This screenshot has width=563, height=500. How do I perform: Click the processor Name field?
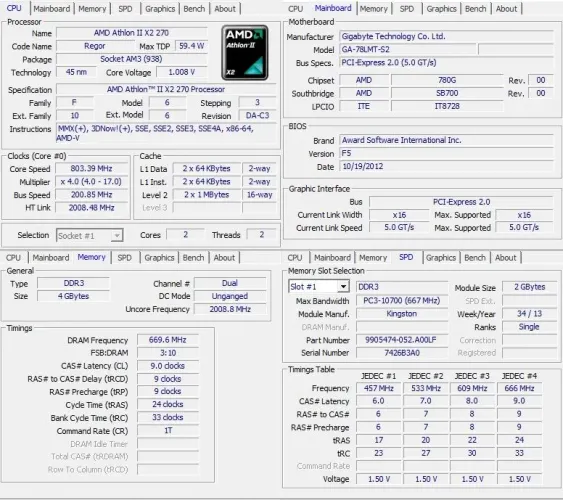coord(131,33)
